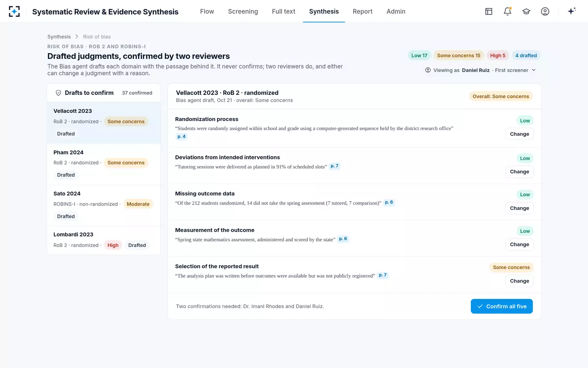Screen dimensions: 588x368
Task: Change the Measurement of the outcome judgment
Action: click(x=519, y=245)
